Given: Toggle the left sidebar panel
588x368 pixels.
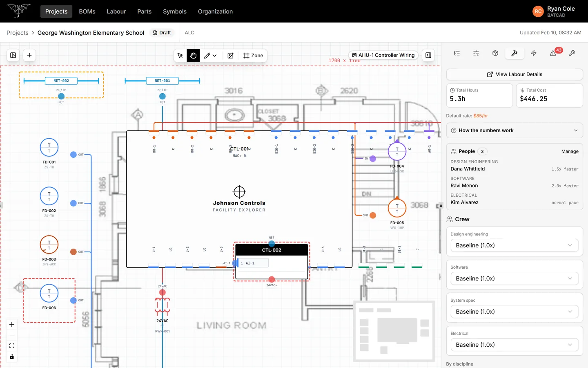Looking at the screenshot, I should tap(13, 55).
